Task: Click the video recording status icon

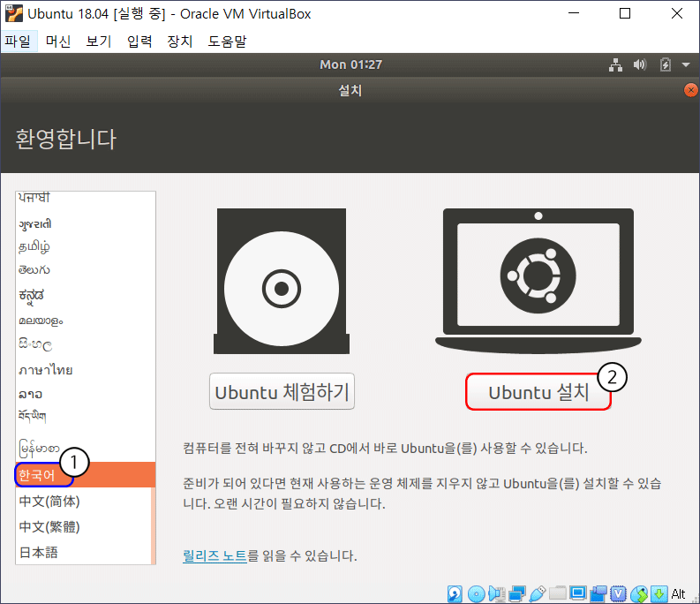Action: point(598,593)
